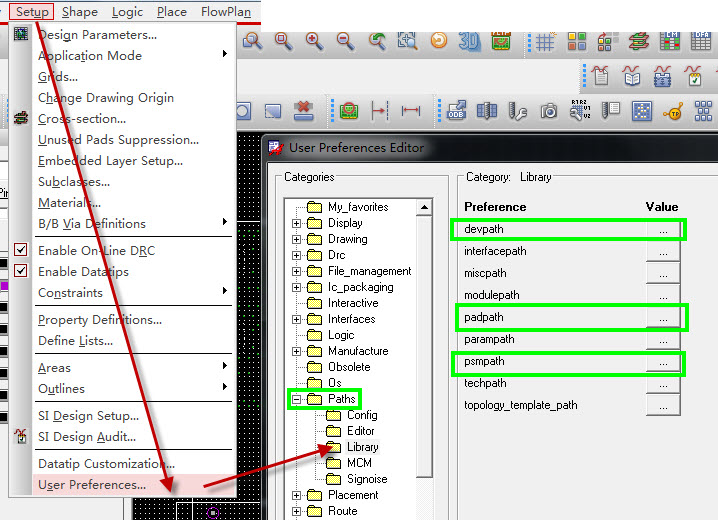Click the R1R2 U1U2 refdes icon

click(579, 111)
